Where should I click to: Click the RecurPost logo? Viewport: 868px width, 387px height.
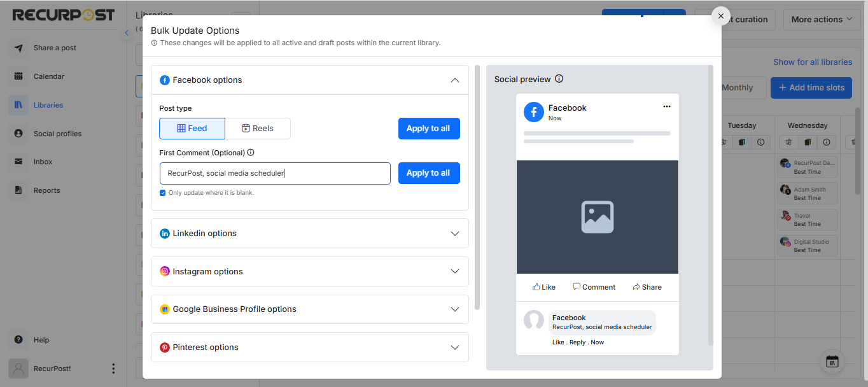(64, 15)
